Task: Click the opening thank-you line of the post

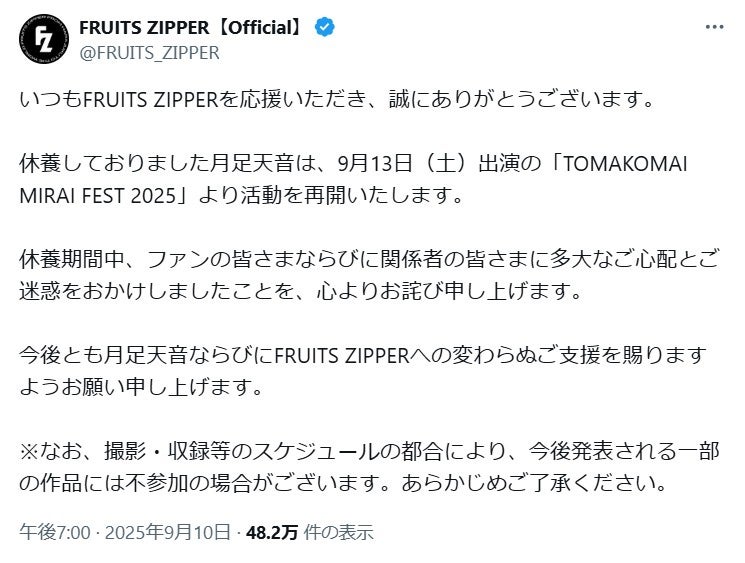Action: point(340,100)
